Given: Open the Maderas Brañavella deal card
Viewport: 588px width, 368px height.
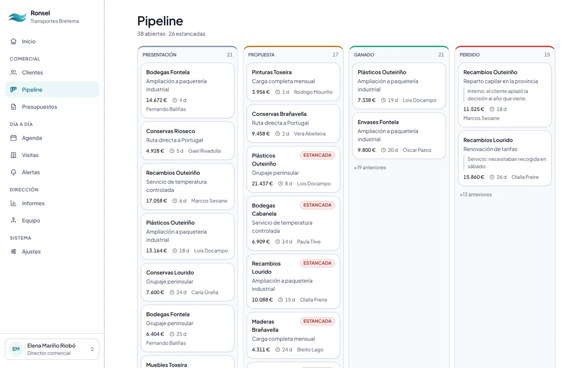Looking at the screenshot, I should pos(293,335).
